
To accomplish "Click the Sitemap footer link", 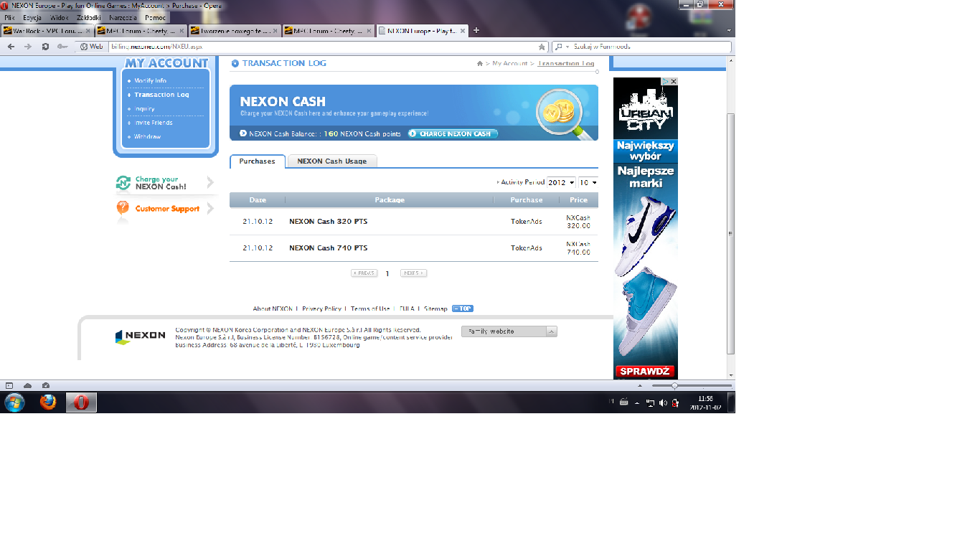I will [x=435, y=309].
